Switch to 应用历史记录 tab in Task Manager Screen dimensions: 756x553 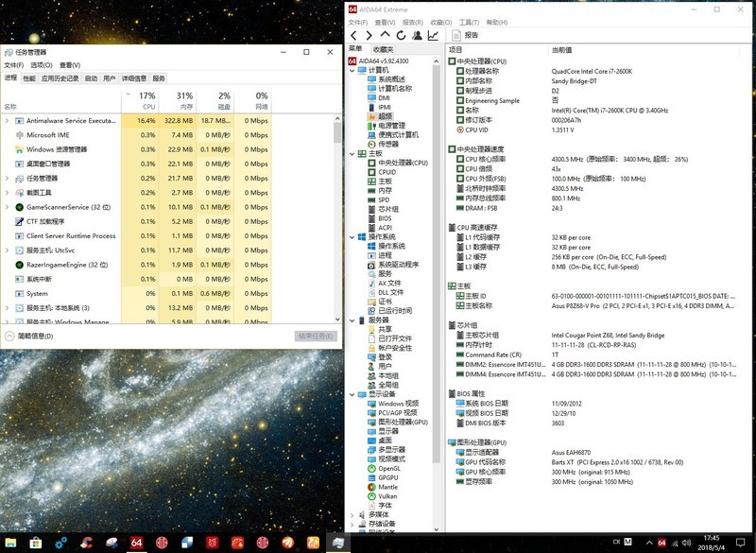(x=60, y=78)
